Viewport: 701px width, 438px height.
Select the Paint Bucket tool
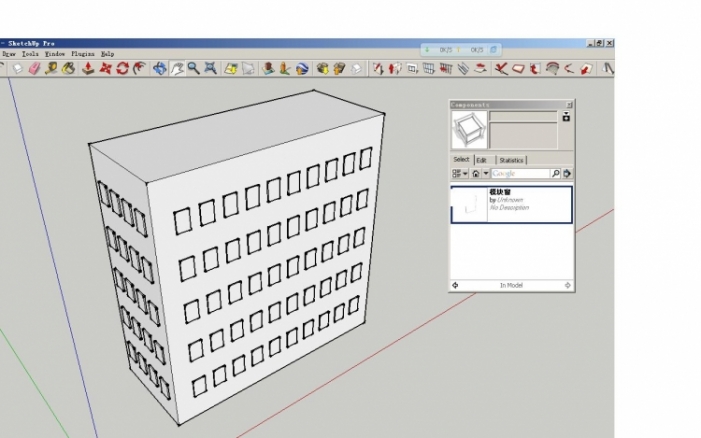click(x=69, y=69)
